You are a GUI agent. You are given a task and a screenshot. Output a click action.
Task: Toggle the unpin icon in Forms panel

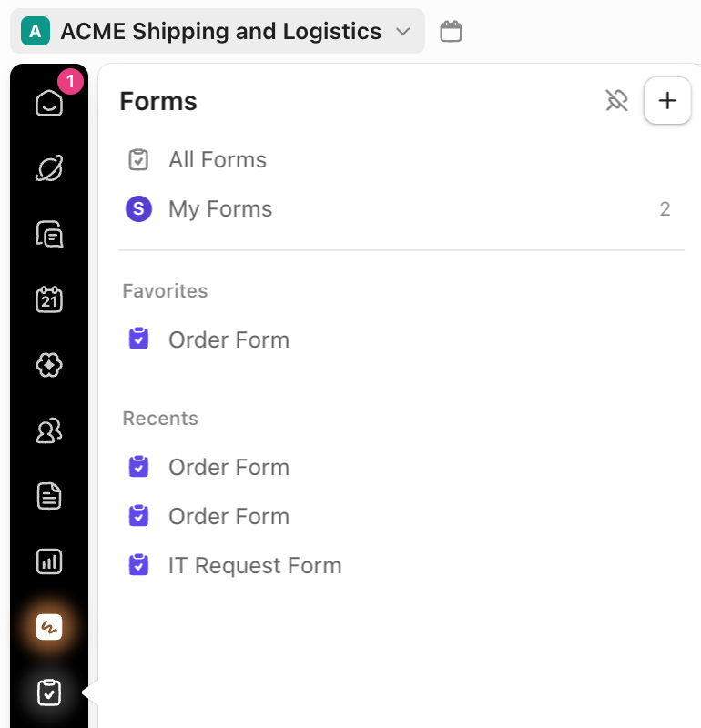(x=617, y=101)
